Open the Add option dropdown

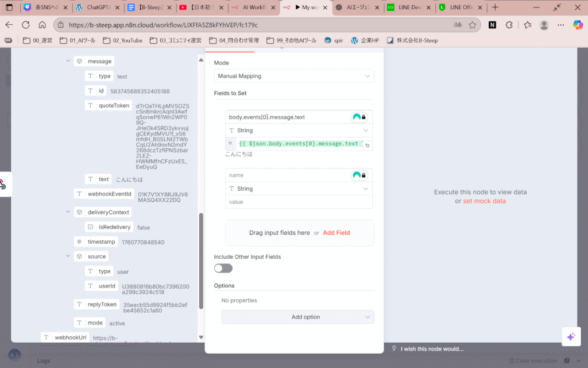(297, 317)
